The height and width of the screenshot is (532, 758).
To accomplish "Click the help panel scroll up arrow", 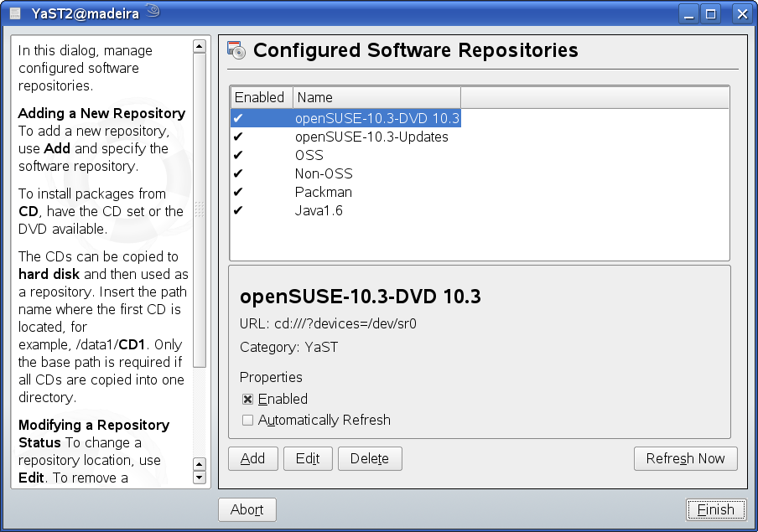I will pyautogui.click(x=200, y=46).
